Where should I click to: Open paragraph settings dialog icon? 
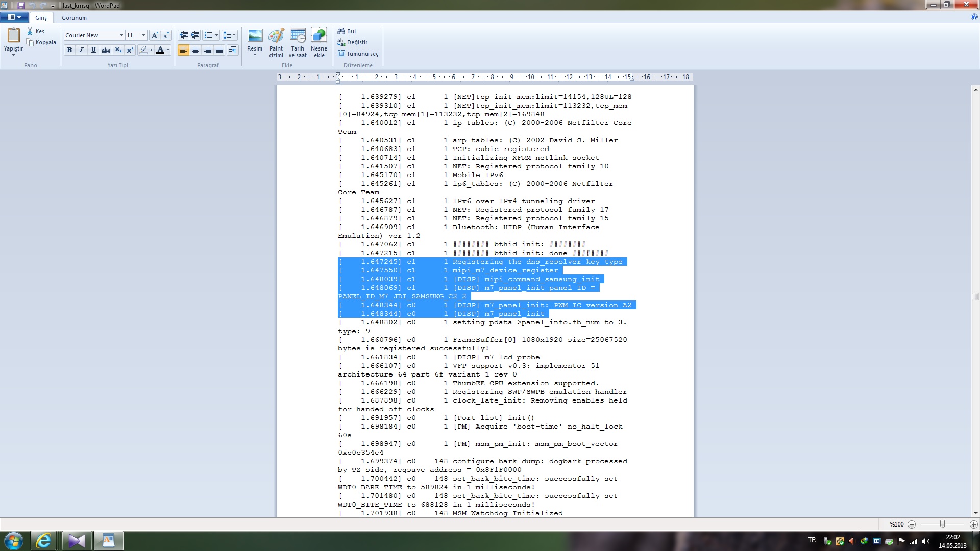click(232, 50)
